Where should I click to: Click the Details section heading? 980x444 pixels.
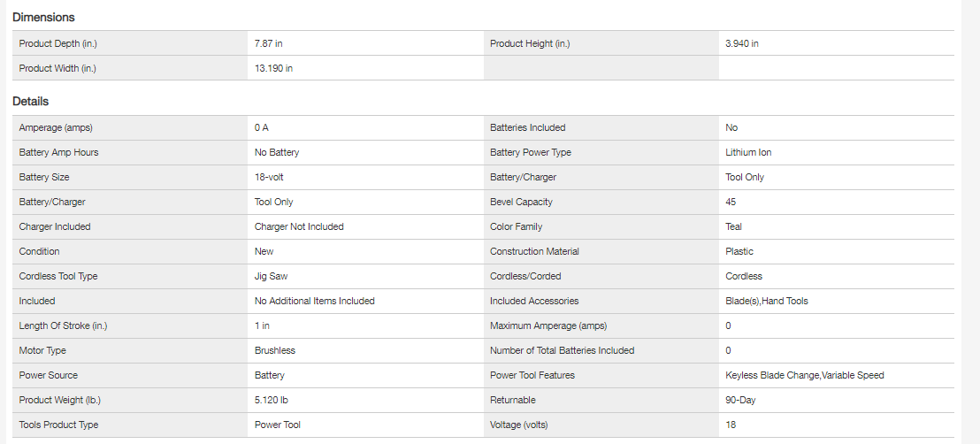(30, 102)
